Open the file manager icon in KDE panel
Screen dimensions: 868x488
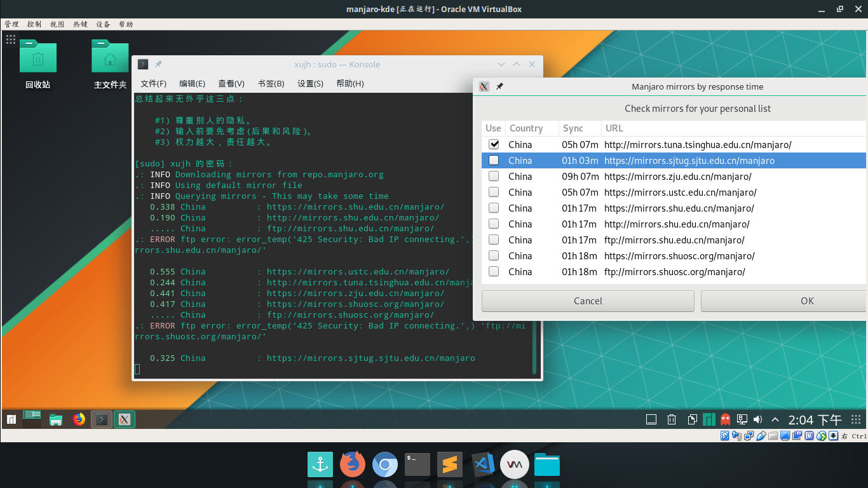pos(56,419)
